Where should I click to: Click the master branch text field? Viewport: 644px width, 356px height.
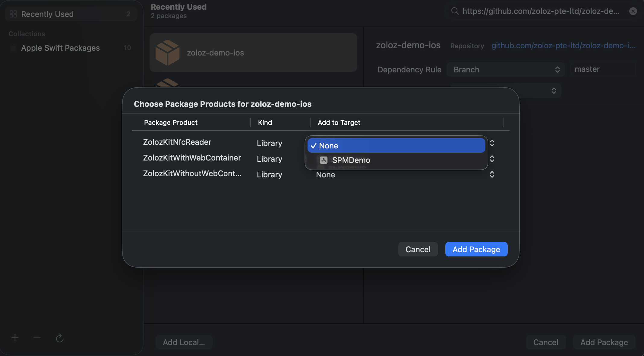point(603,69)
